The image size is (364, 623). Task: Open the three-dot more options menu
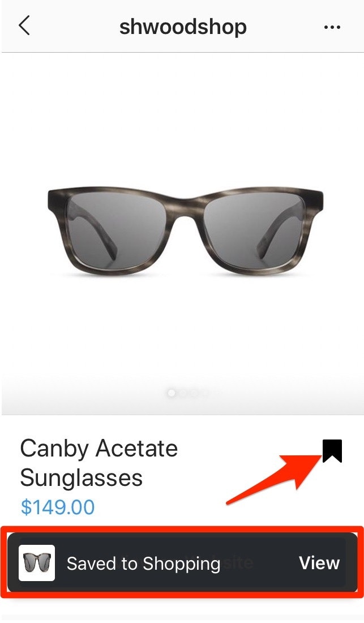pyautogui.click(x=332, y=27)
